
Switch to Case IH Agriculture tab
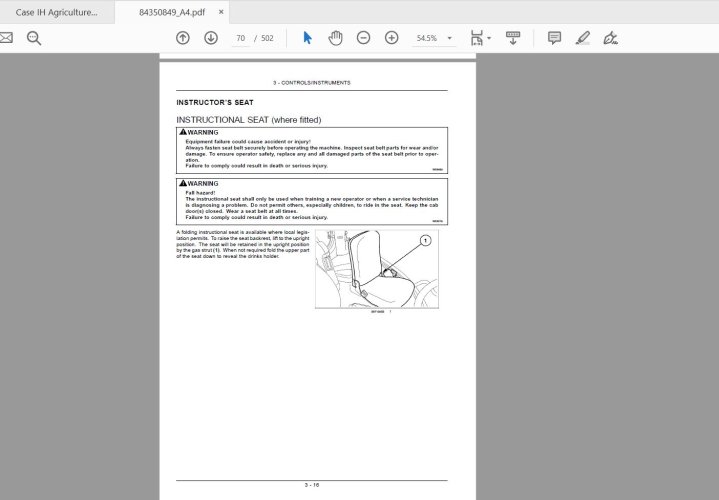(57, 12)
